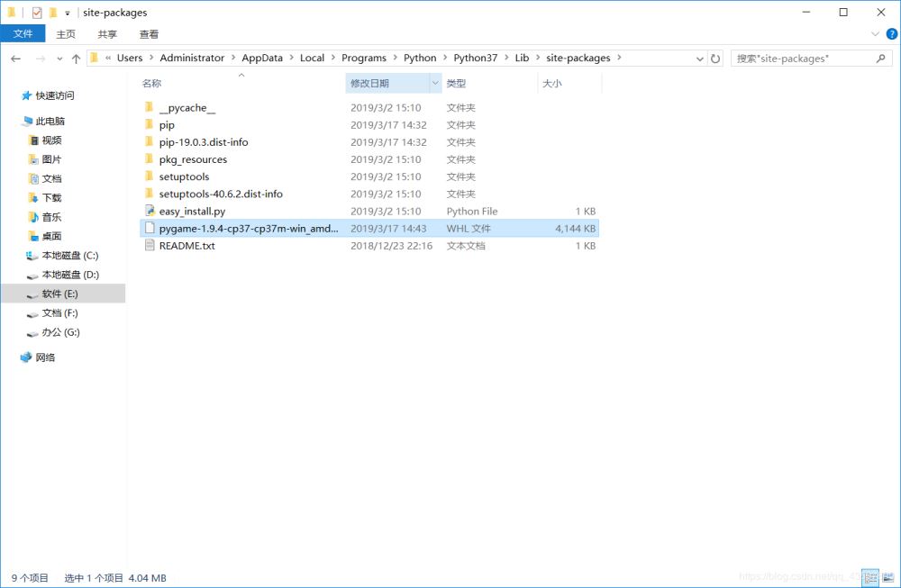Open the 视频 library icon
This screenshot has height=588, width=901.
[34, 140]
